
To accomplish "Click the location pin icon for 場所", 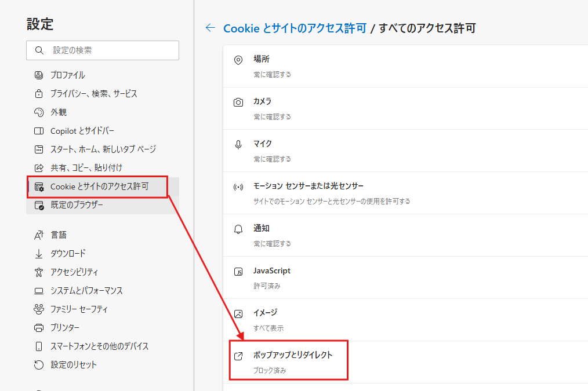I will pos(238,60).
